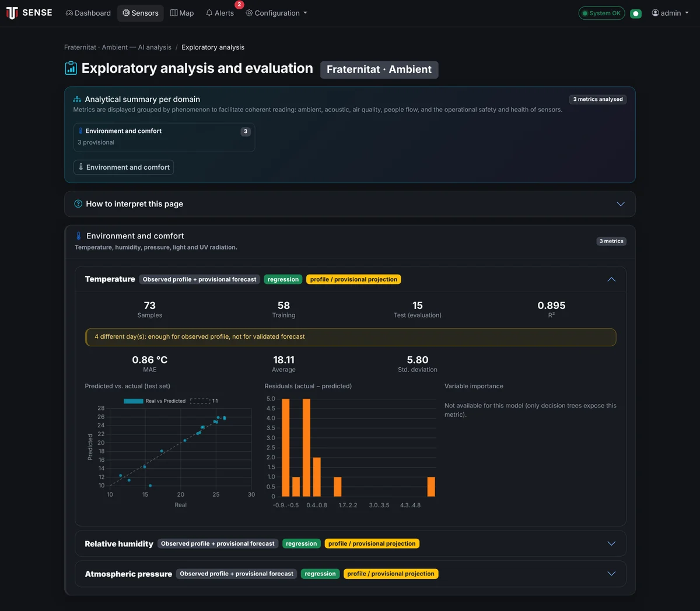This screenshot has height=611, width=700.
Task: Toggle the green switch next to System OK
Action: click(x=636, y=13)
